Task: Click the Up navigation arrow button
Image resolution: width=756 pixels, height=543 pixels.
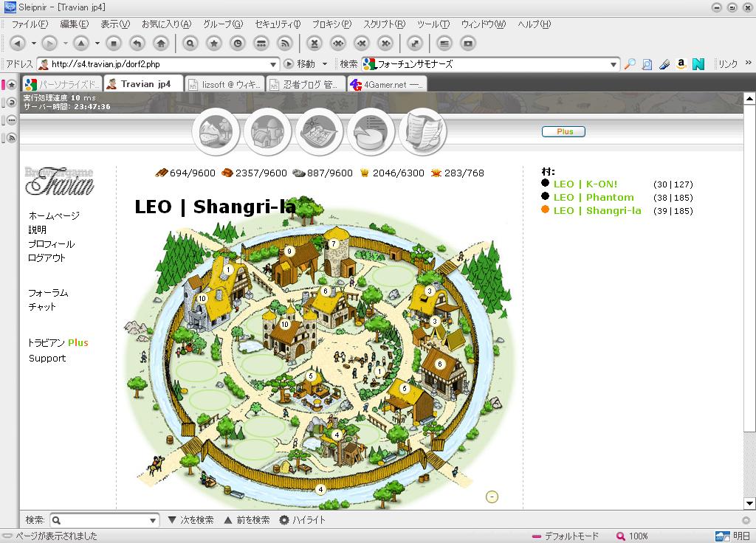Action: click(81, 44)
